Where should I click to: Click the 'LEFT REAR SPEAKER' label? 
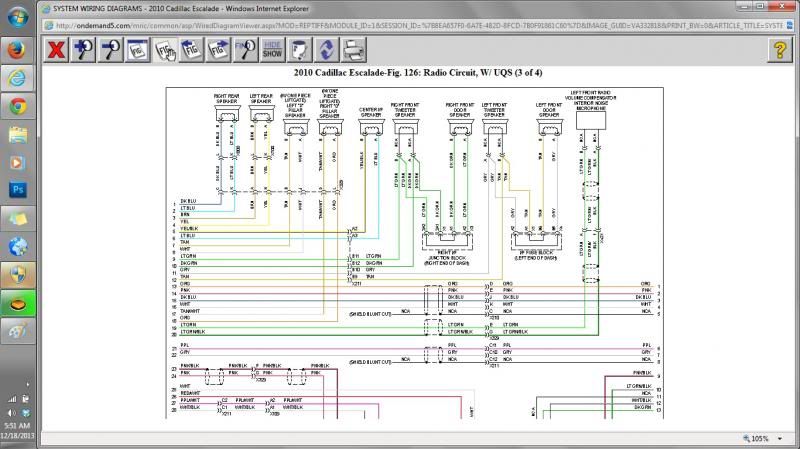(261, 98)
